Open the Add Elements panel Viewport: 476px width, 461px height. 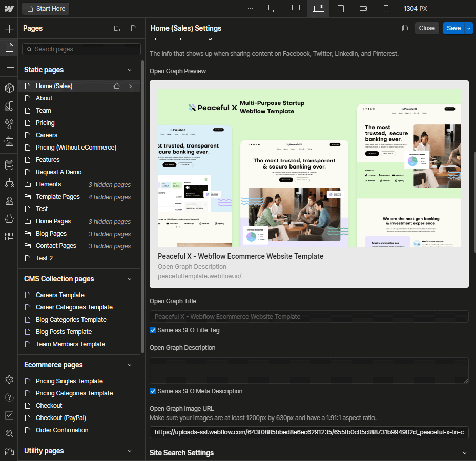click(x=9, y=28)
